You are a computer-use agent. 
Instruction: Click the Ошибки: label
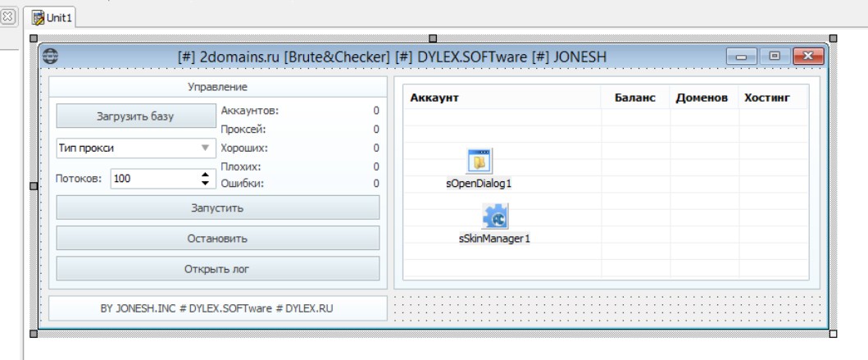click(243, 184)
